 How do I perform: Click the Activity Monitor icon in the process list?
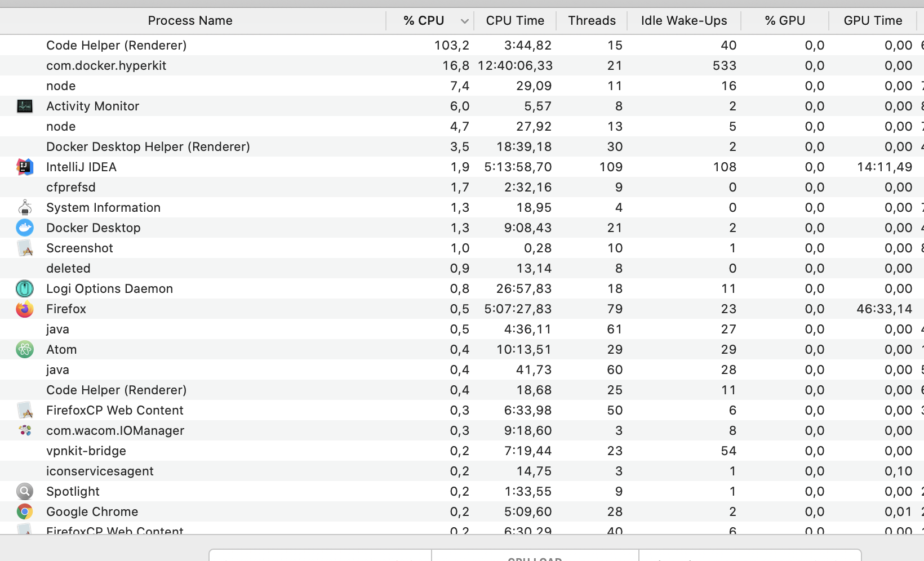tap(25, 106)
